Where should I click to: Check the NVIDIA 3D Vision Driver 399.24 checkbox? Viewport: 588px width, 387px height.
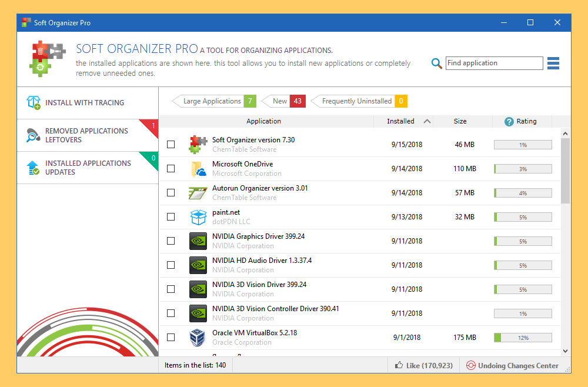tap(171, 289)
